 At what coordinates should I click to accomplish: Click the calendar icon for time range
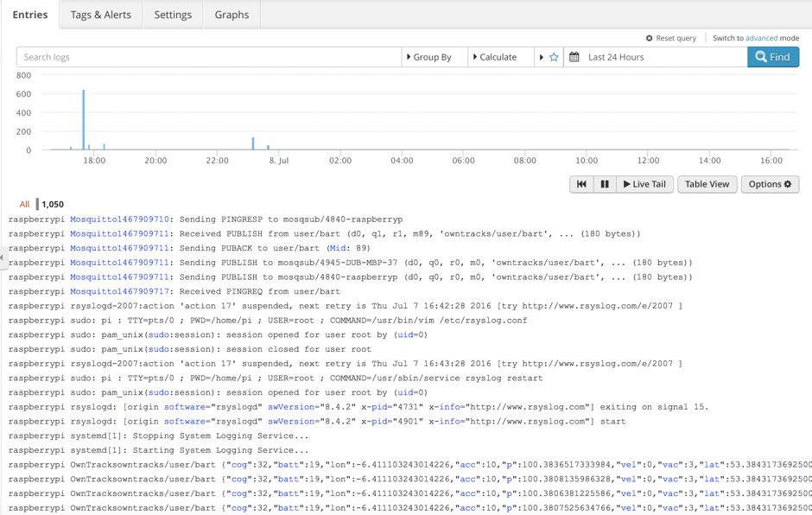coord(574,57)
